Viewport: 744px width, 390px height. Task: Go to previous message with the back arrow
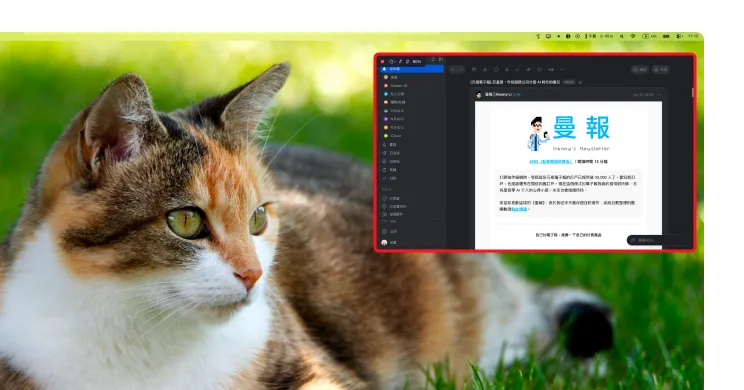[453, 70]
